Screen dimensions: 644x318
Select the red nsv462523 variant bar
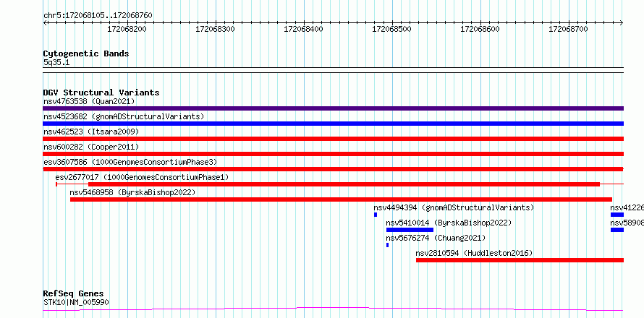pos(333,139)
